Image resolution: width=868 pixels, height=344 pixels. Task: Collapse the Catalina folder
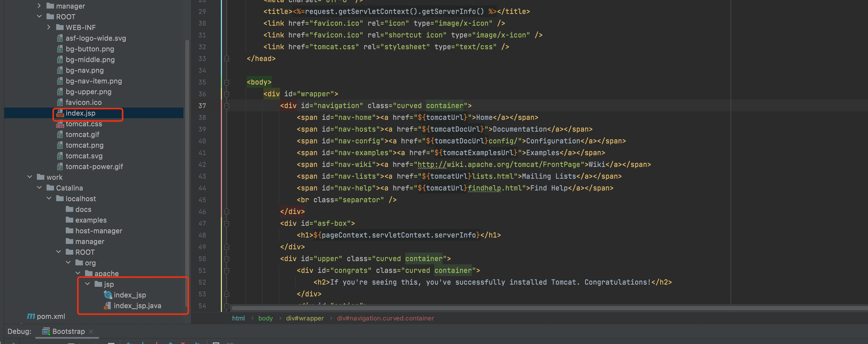pyautogui.click(x=39, y=188)
